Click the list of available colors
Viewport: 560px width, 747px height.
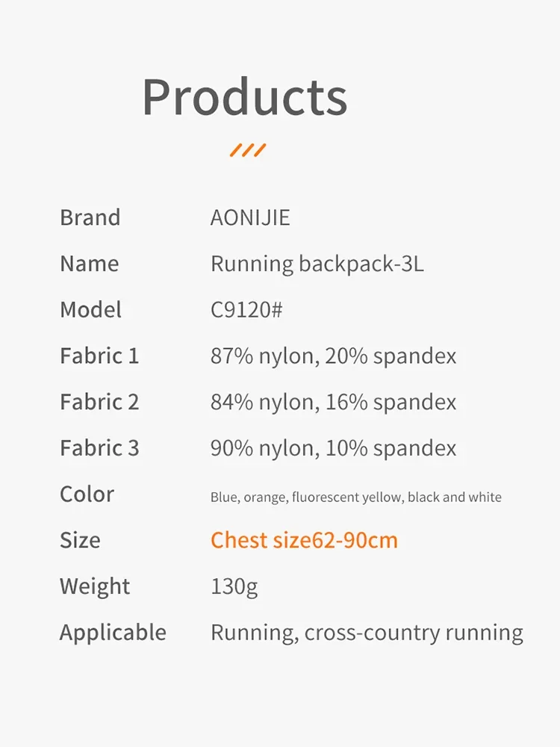[355, 498]
